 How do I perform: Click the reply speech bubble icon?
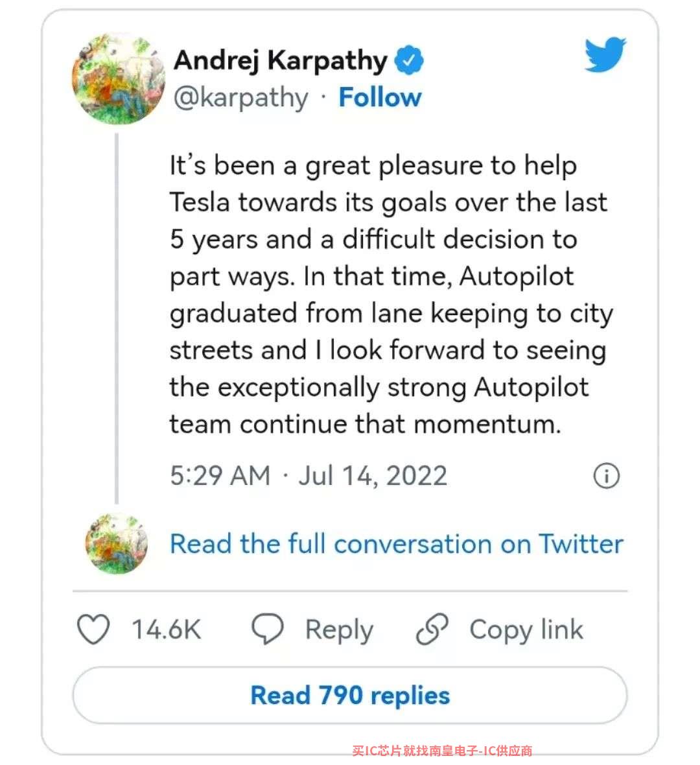pos(267,629)
